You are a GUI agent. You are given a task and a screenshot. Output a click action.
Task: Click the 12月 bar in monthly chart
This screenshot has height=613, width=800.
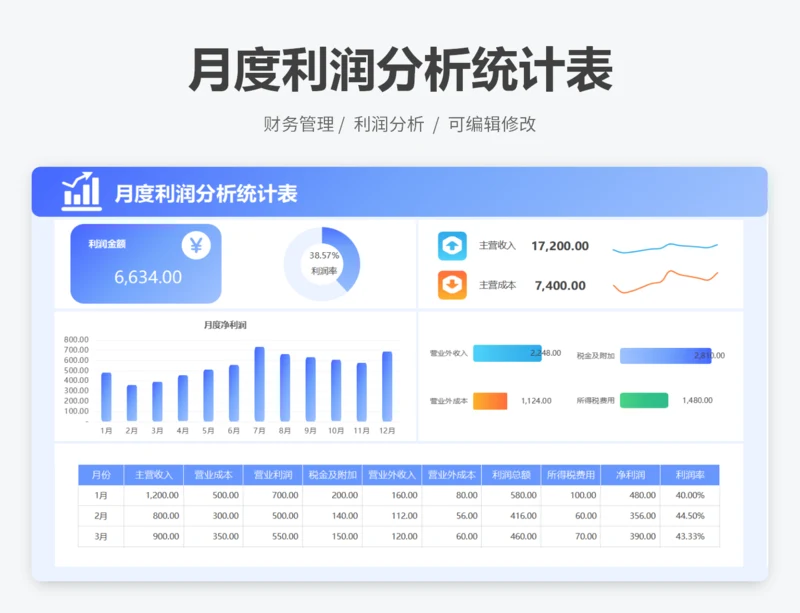[387, 386]
